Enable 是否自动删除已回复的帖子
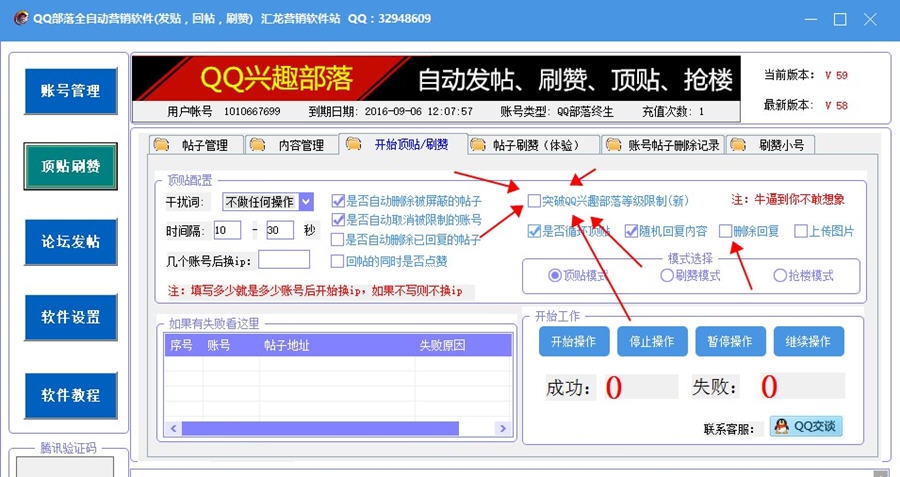This screenshot has width=900, height=477. 338,239
